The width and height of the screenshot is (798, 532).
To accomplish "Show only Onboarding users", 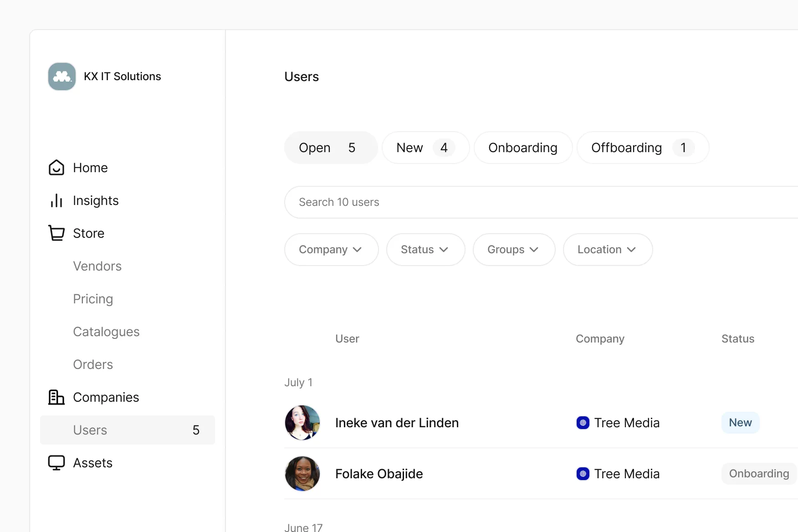I will (523, 148).
